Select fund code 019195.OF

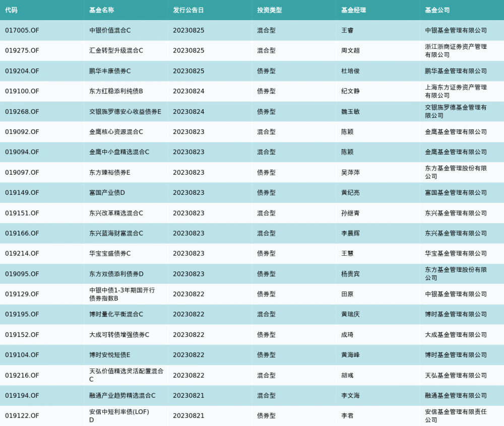tap(22, 314)
